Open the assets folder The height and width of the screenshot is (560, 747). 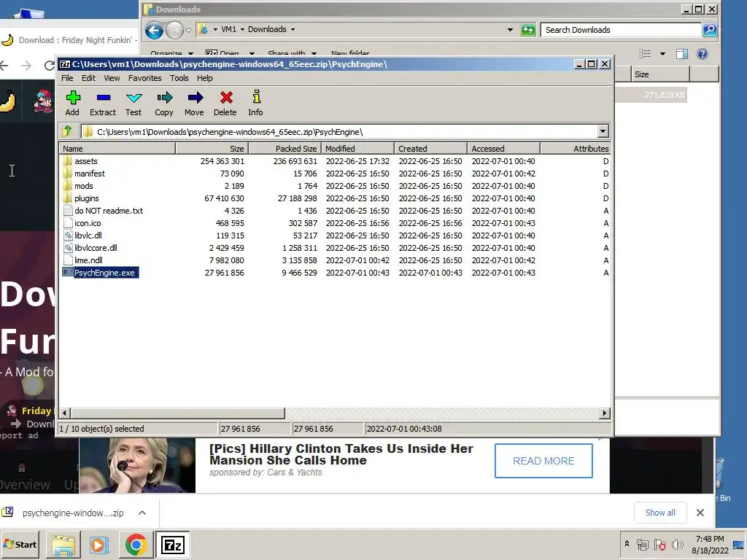tap(86, 161)
